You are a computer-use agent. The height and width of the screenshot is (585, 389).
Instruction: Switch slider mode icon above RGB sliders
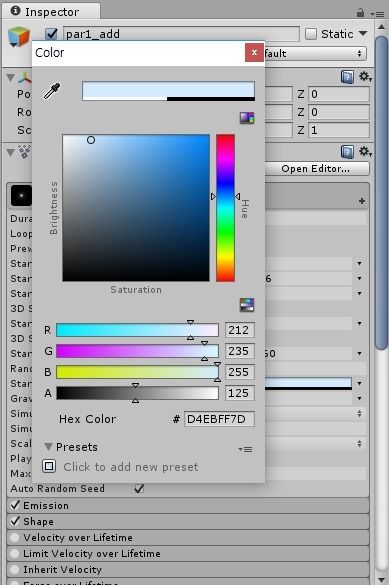click(247, 305)
